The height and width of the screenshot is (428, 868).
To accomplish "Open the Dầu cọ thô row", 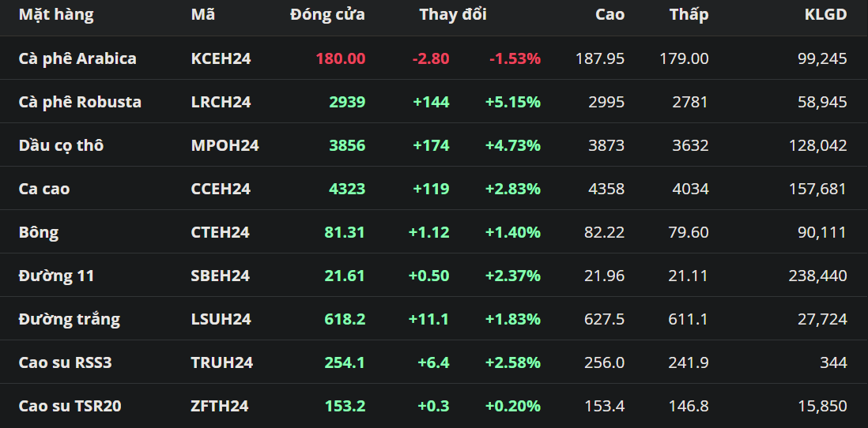I will coord(61,145).
